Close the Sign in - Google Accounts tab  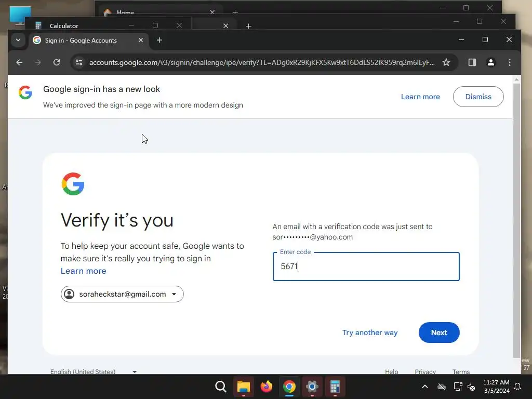click(x=140, y=40)
